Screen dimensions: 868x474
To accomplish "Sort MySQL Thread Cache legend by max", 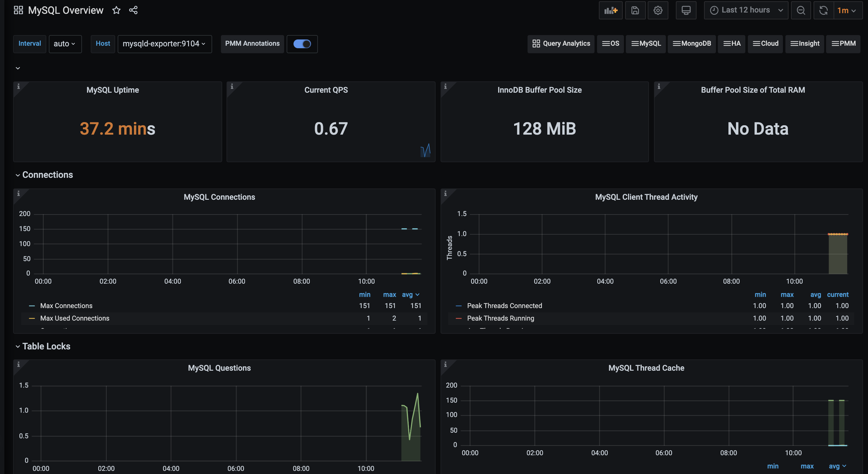I will click(807, 466).
